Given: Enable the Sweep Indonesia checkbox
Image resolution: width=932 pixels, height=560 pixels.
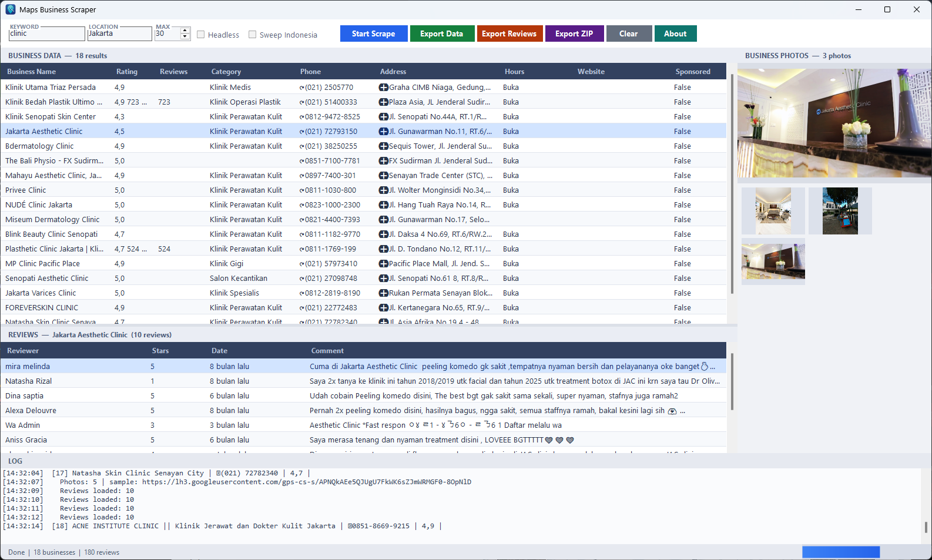Looking at the screenshot, I should 253,35.
